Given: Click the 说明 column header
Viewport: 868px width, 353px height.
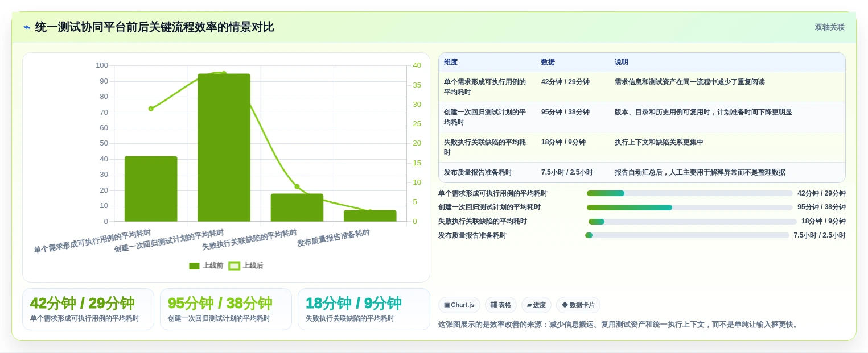Looking at the screenshot, I should pyautogui.click(x=621, y=63).
